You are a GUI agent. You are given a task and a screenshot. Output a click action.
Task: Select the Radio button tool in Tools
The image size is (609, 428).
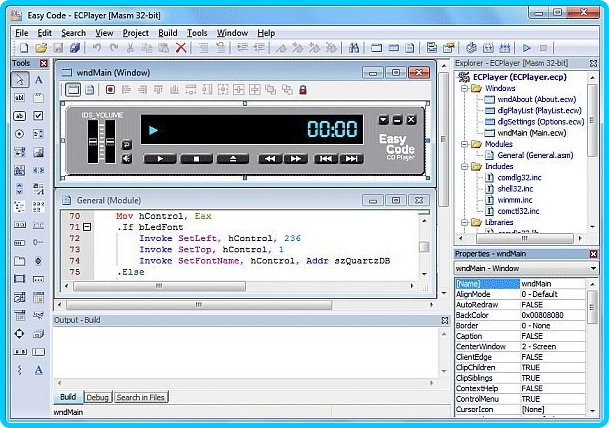19,134
